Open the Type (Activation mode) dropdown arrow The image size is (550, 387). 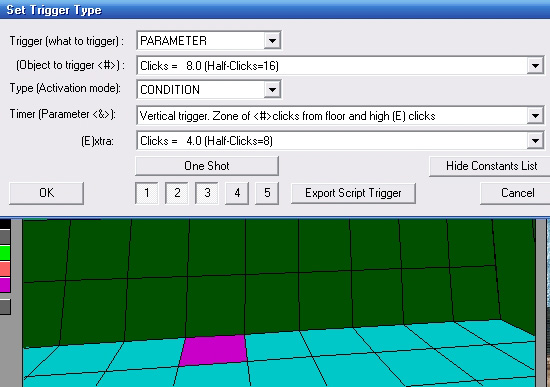tap(272, 90)
